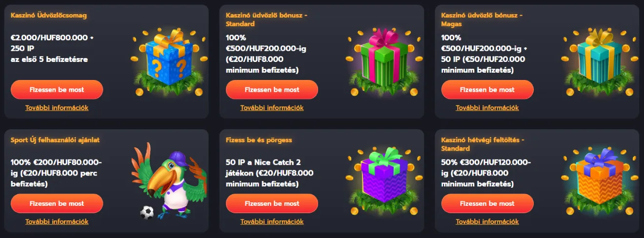The height and width of the screenshot is (238, 644).
Task: Click Fizessen be most for Sport new user offer
Action: pyautogui.click(x=57, y=203)
